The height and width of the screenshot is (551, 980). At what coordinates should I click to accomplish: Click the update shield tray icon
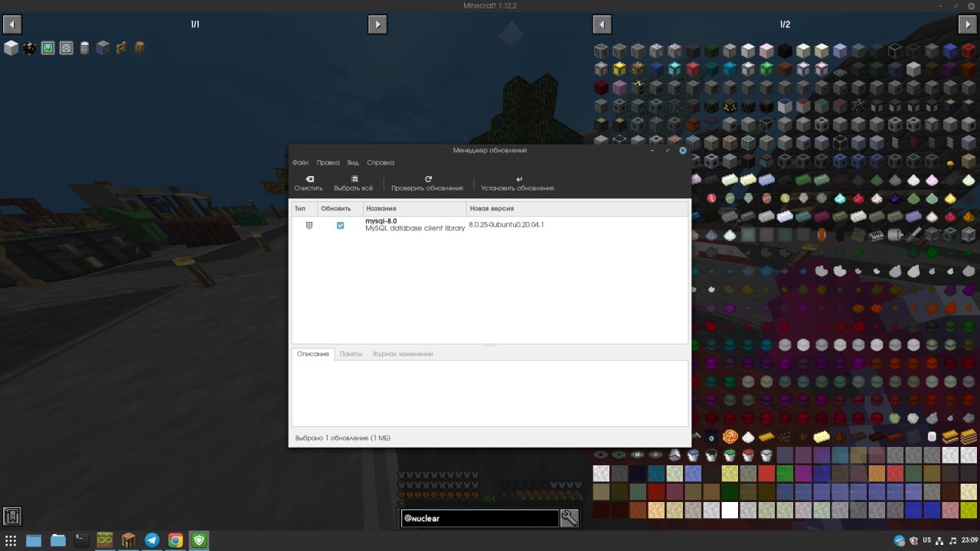913,541
